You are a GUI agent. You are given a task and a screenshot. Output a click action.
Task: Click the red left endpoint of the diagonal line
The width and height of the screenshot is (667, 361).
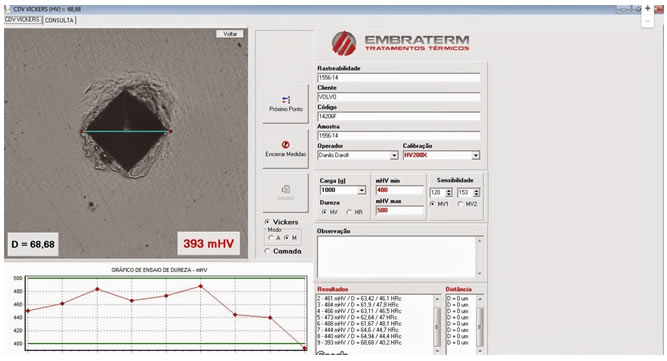[x=83, y=131]
